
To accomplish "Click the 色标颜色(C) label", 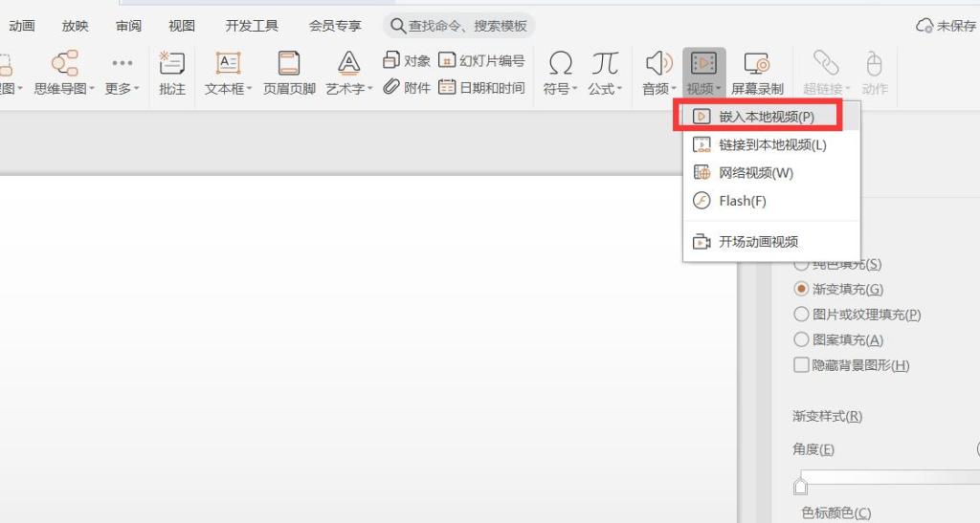I will tap(836, 513).
